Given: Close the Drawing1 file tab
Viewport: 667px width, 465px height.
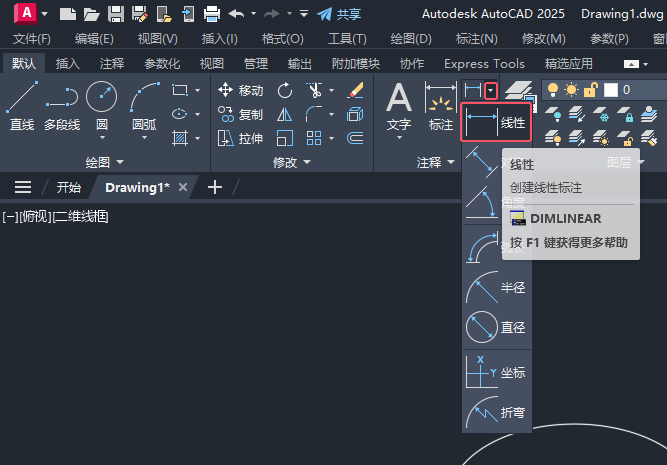Looking at the screenshot, I should point(183,187).
